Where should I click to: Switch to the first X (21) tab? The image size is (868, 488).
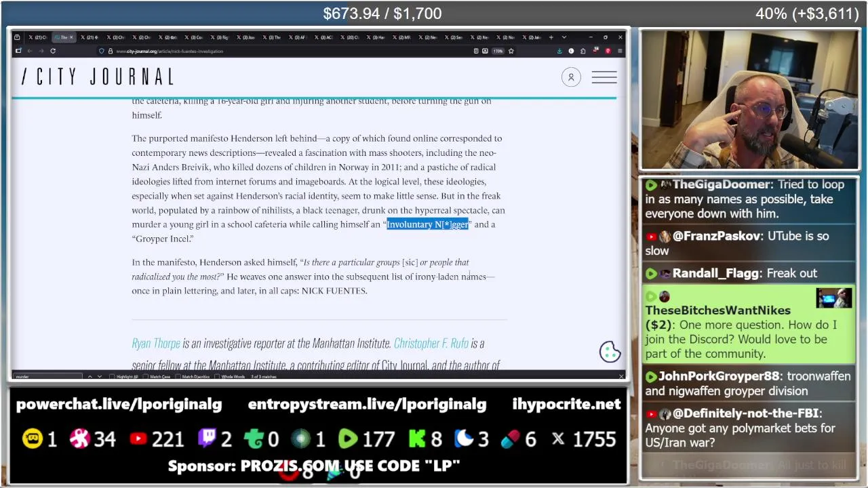click(x=39, y=37)
